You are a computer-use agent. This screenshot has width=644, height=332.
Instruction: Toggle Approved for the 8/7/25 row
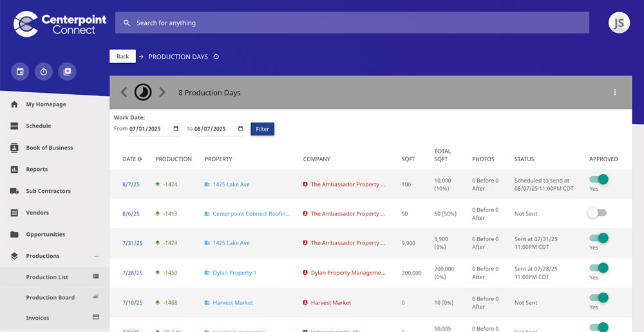tap(598, 179)
